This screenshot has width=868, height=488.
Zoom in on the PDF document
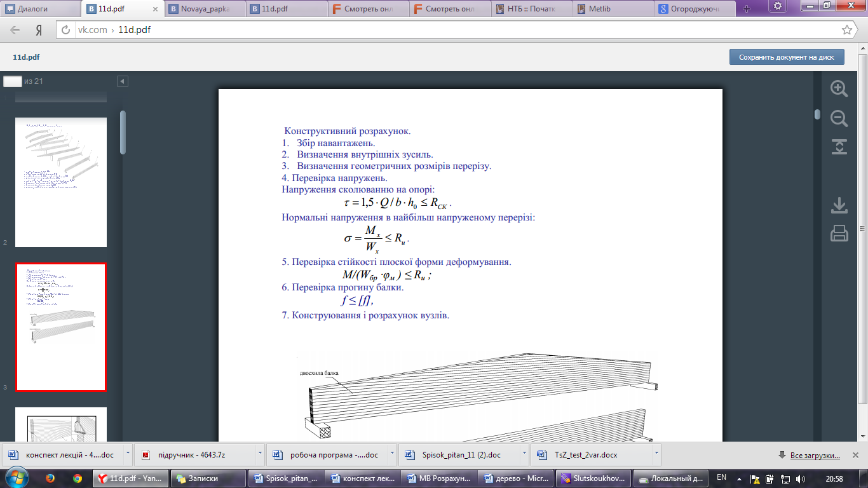pos(839,89)
